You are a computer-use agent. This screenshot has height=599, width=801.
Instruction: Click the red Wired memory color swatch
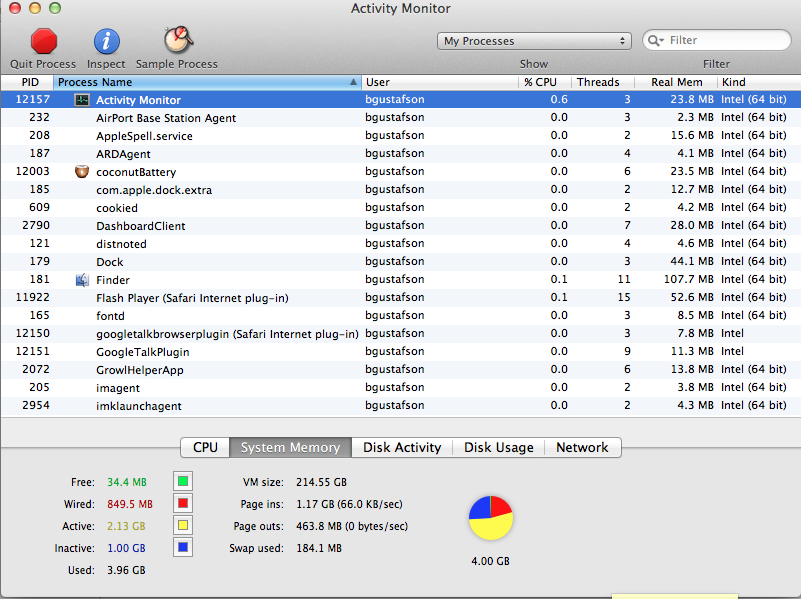tap(183, 504)
